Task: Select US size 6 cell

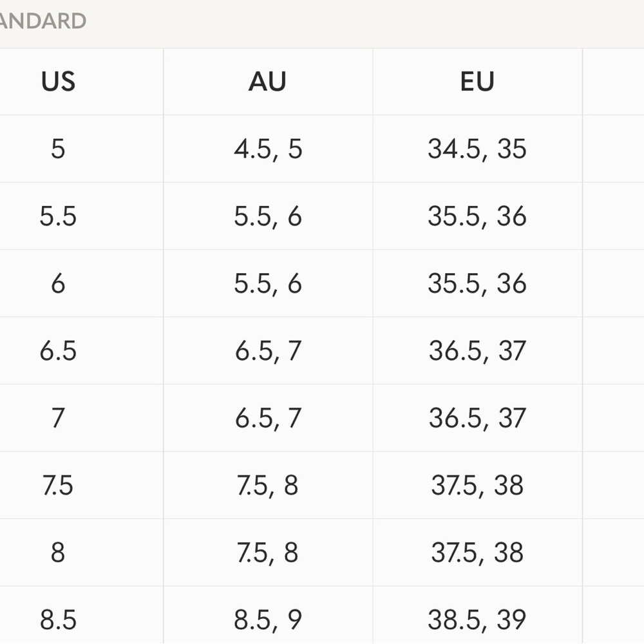Action: click(x=58, y=283)
